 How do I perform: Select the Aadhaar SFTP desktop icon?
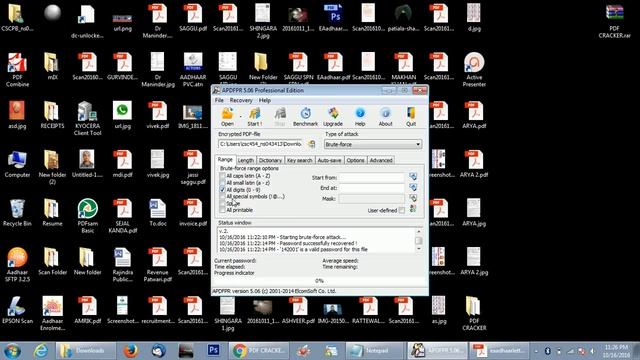[17, 265]
